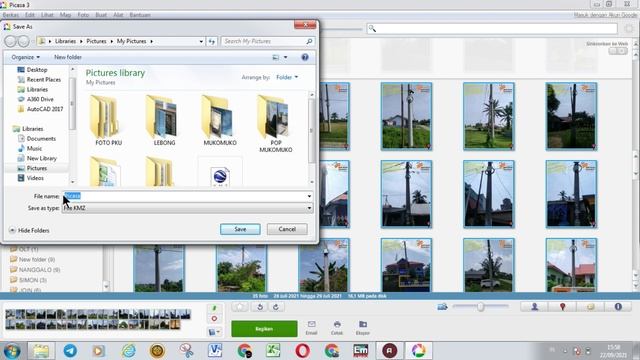This screenshot has width=640, height=360.
Task: Open Save As dialog help
Action: [305, 58]
